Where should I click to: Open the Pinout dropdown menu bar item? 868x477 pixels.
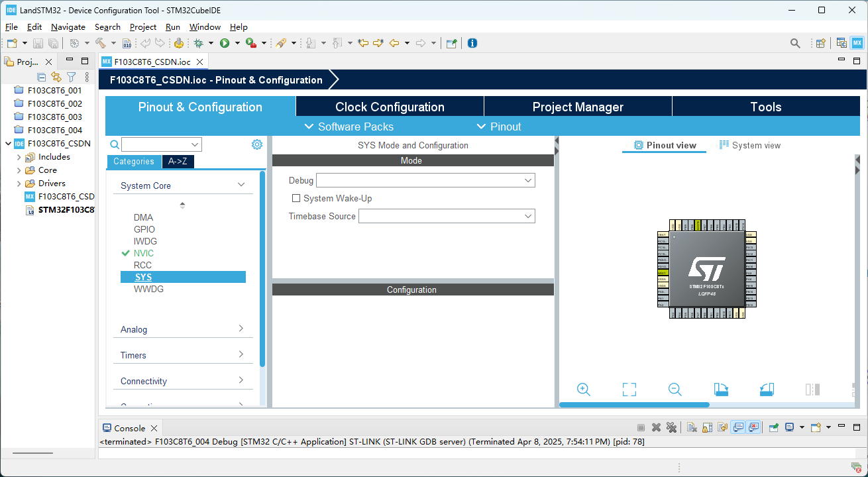point(499,127)
